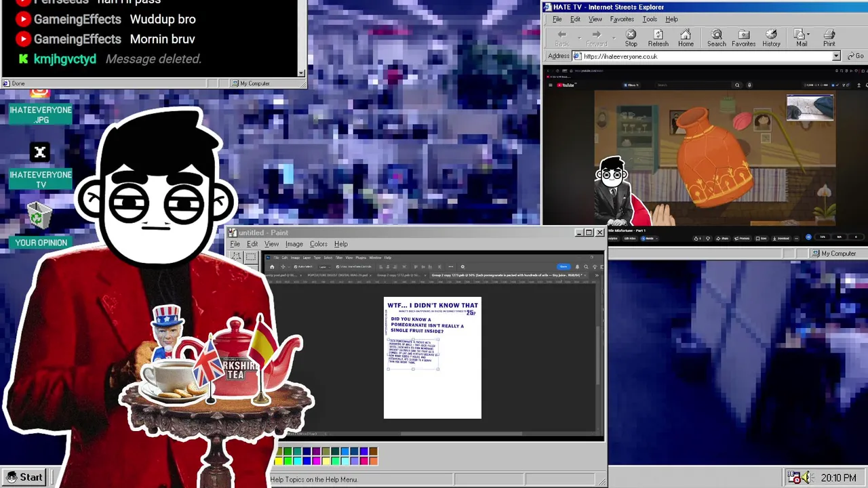Go to Home in the browser toolbar
Viewport: 868px width, 488px height.
[x=686, y=38]
